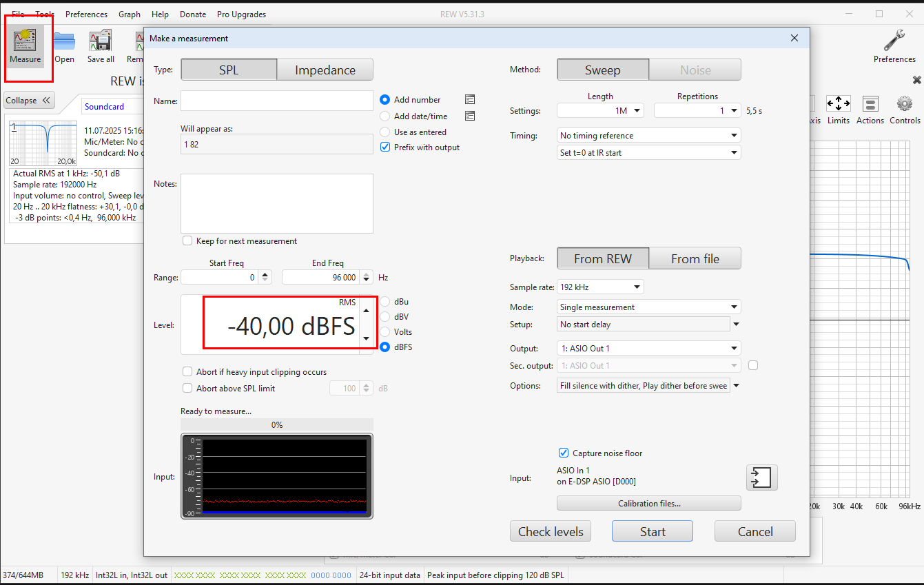Select dBV level unit
The width and height of the screenshot is (924, 585).
click(x=385, y=317)
